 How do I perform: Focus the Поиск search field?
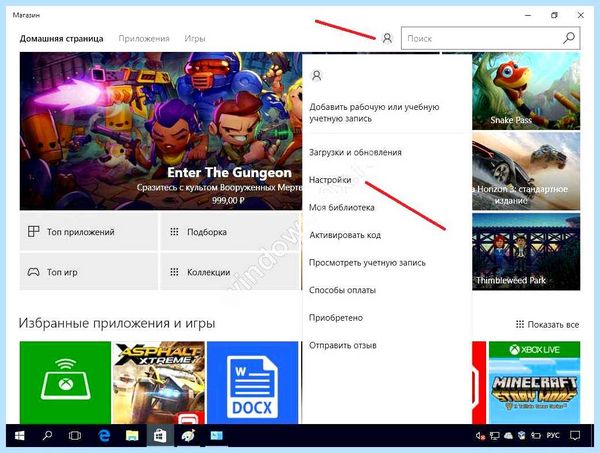pos(491,38)
